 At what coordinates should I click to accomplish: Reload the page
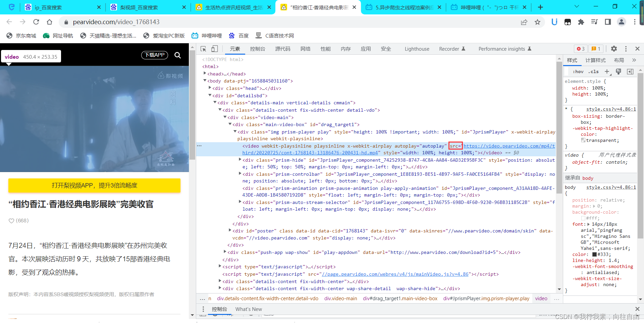coord(36,22)
